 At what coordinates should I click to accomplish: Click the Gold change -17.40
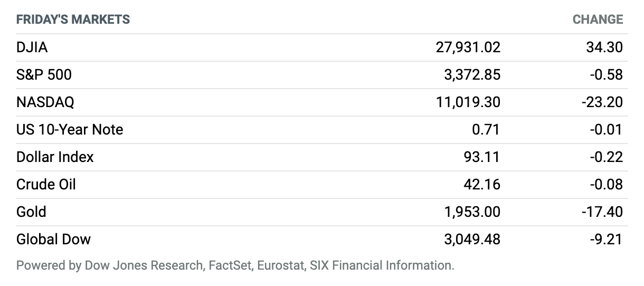602,212
